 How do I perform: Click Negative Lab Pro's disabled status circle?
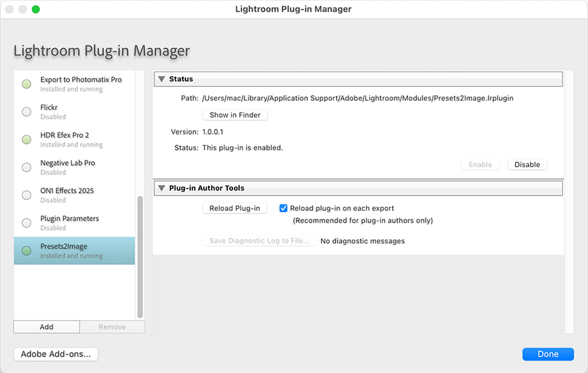point(26,167)
